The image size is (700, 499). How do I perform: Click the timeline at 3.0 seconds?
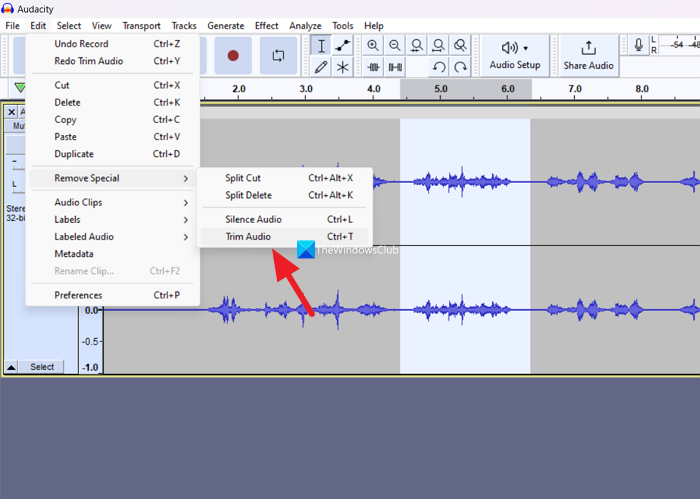click(306, 89)
